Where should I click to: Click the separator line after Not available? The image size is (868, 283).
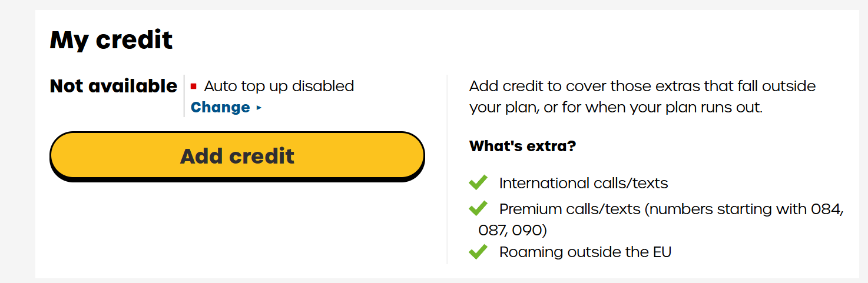pyautogui.click(x=184, y=96)
